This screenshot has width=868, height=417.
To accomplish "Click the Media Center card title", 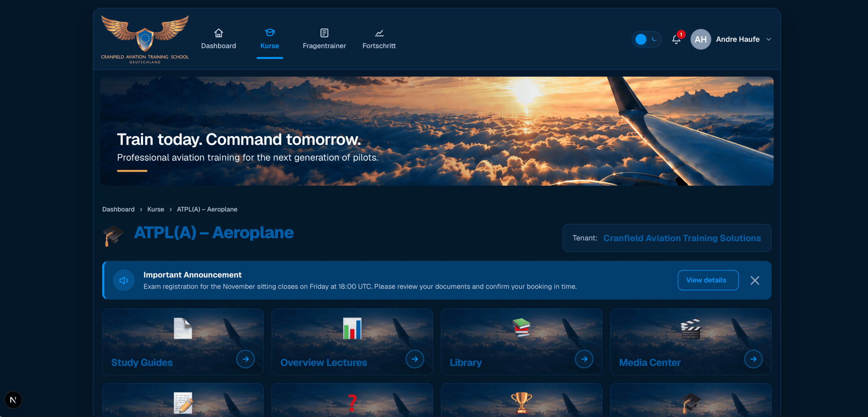I will 650,362.
